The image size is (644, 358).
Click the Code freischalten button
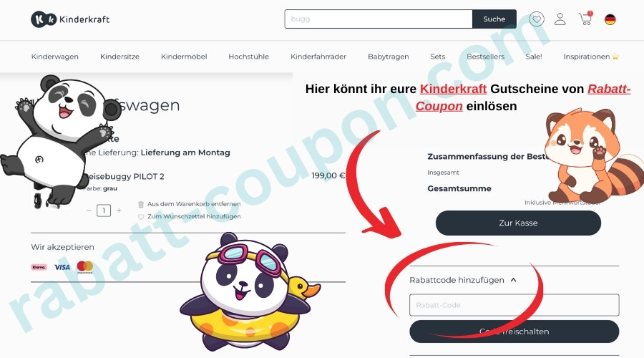pyautogui.click(x=514, y=332)
